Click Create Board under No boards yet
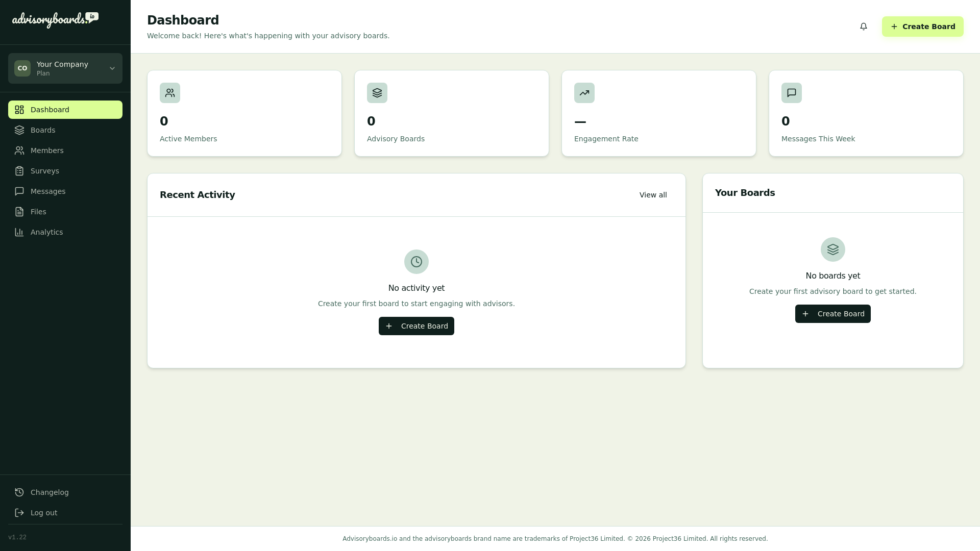 (x=833, y=314)
